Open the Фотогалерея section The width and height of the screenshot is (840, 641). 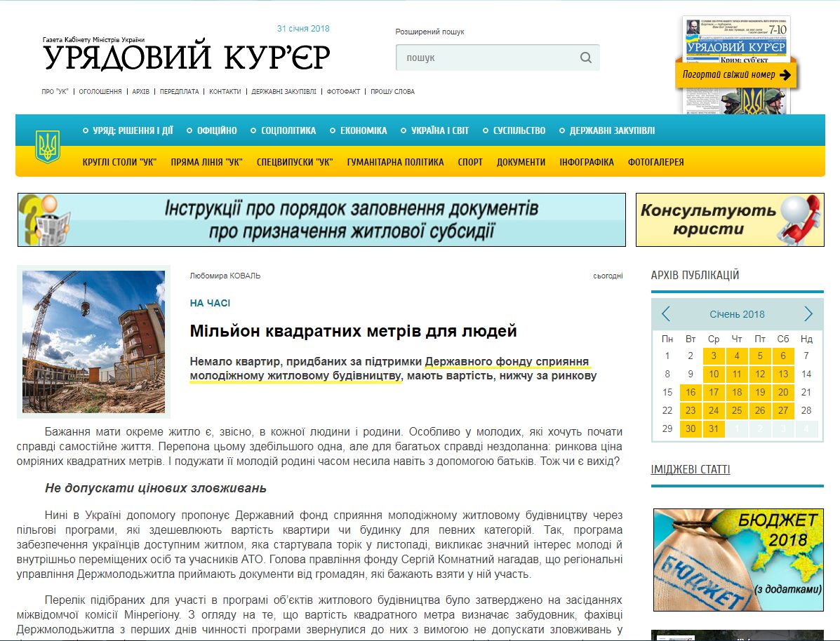tap(655, 162)
